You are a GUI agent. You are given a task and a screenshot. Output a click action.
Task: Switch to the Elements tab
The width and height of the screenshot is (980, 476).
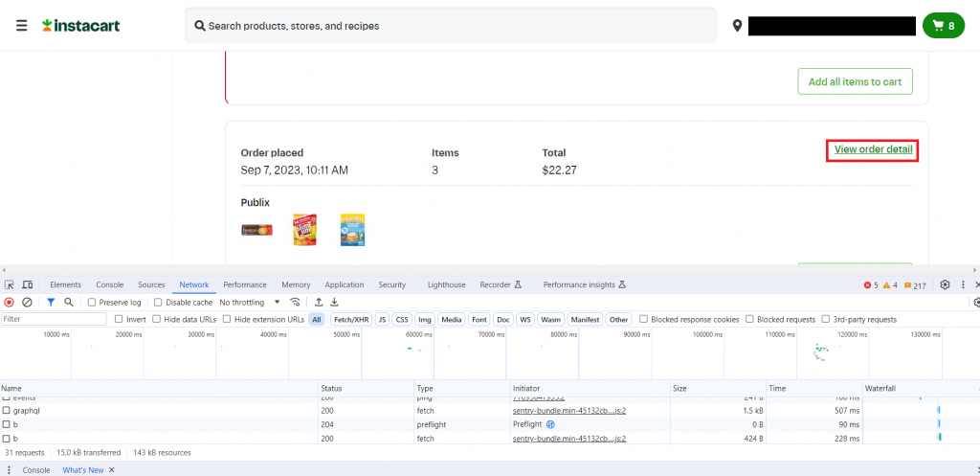[x=66, y=284]
